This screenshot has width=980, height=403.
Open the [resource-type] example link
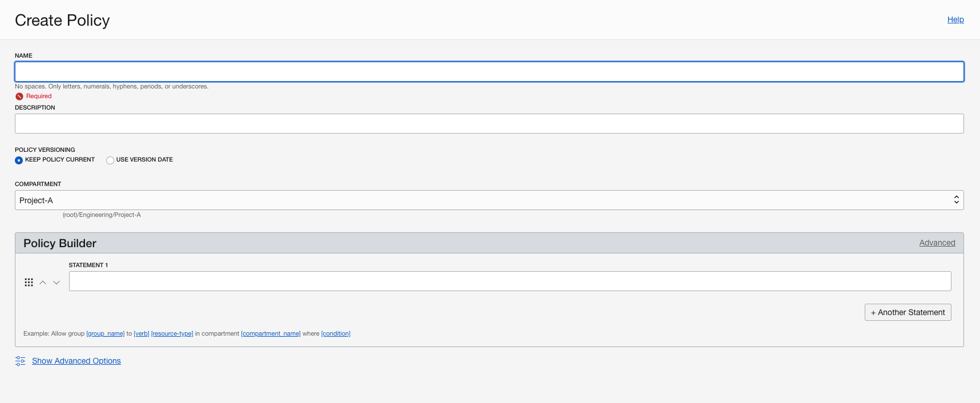point(172,334)
